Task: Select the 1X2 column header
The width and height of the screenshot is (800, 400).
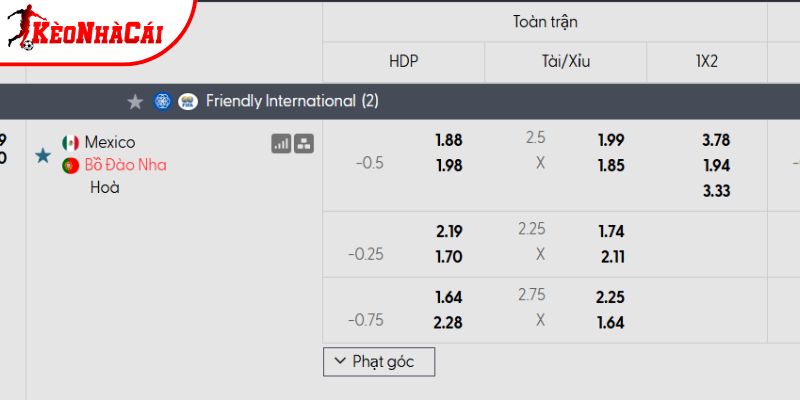Action: point(707,61)
